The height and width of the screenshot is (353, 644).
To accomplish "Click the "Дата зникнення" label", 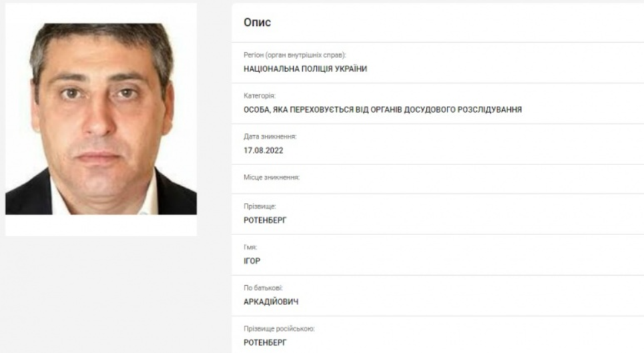I will pyautogui.click(x=270, y=137).
